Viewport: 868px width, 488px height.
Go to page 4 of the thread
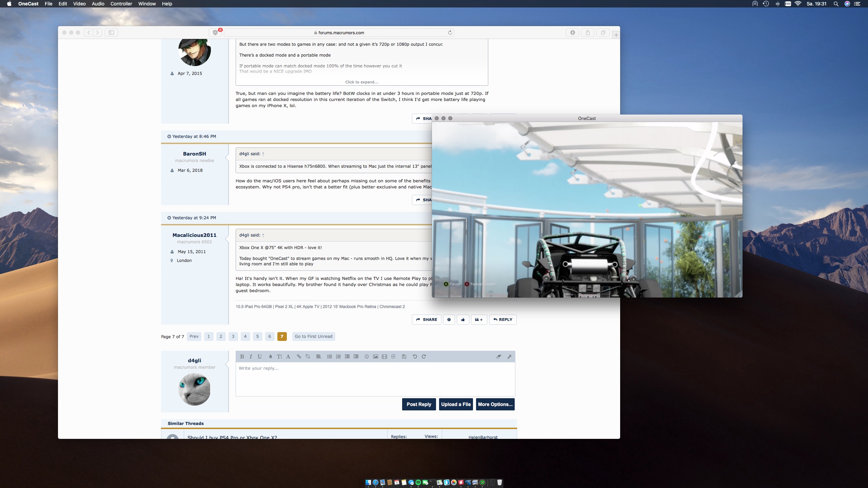point(245,337)
